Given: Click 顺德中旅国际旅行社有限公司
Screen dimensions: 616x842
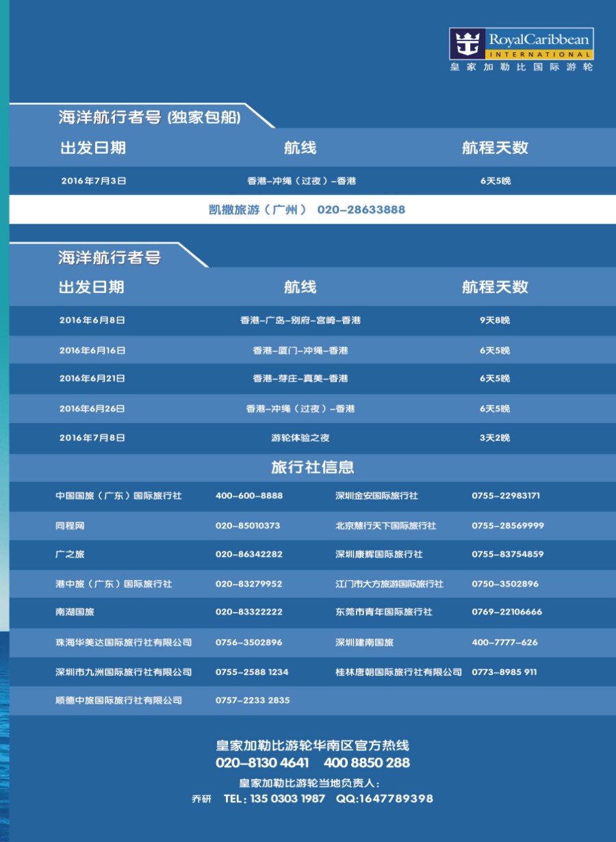Looking at the screenshot, I should click(x=119, y=701).
